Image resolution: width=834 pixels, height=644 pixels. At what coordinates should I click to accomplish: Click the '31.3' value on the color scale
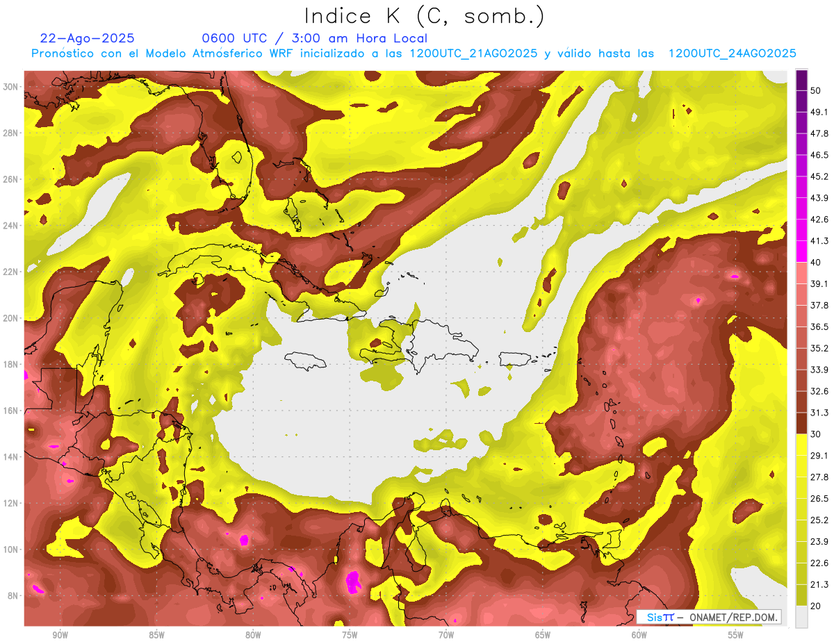[819, 413]
